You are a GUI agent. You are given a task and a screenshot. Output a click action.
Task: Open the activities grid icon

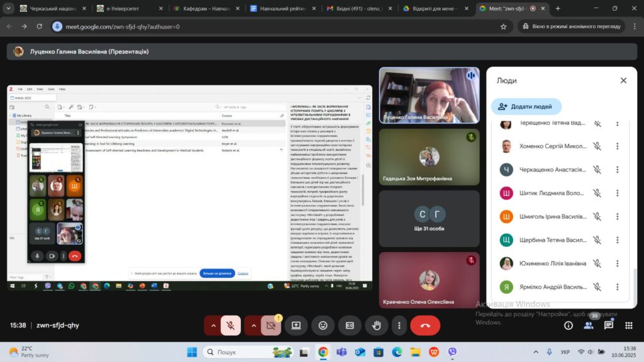pos(628,326)
